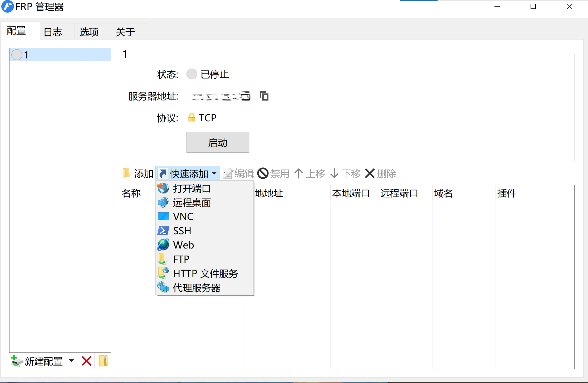Click the Add folder icon in proxy toolbar
The height and width of the screenshot is (383, 588).
(x=127, y=173)
